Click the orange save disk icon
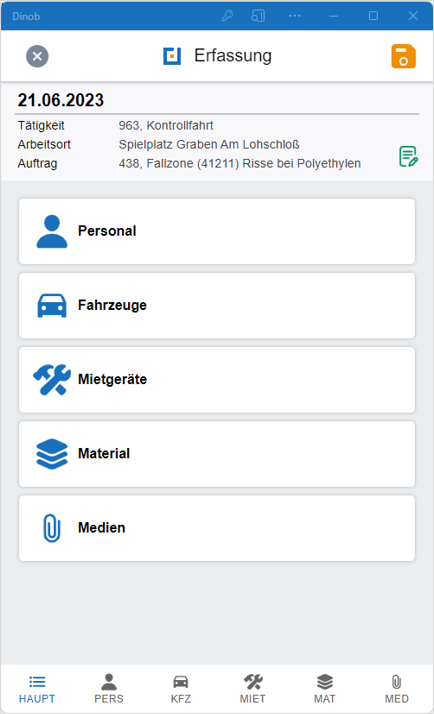This screenshot has height=714, width=434. click(x=403, y=56)
